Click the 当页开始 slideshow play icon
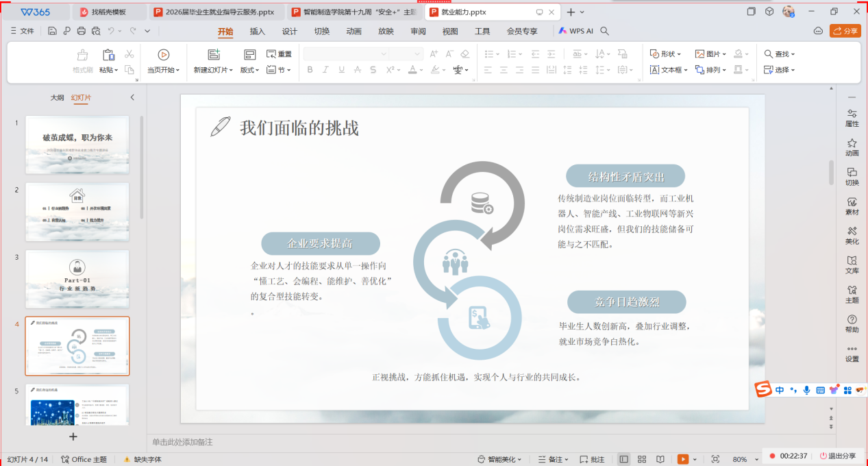The image size is (868, 466). [163, 55]
